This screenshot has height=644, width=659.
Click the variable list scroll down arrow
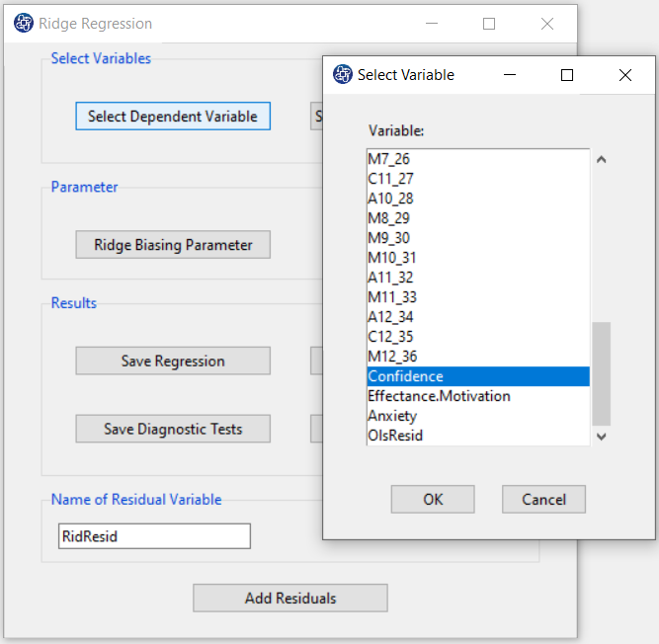pyautogui.click(x=602, y=437)
